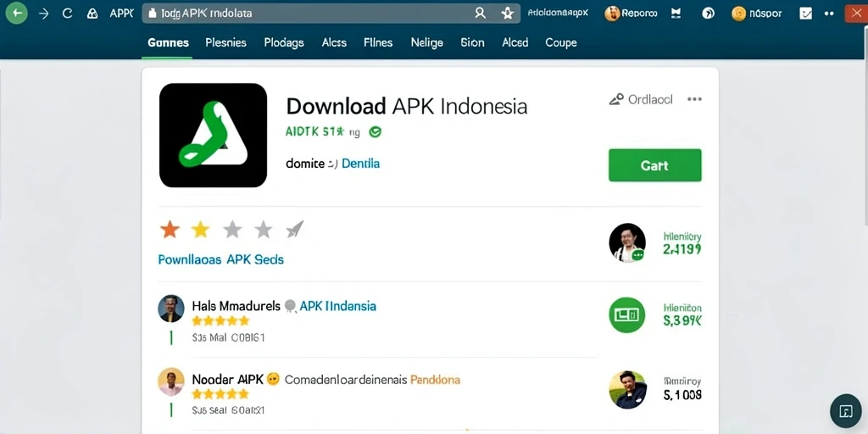Open the three-dot more options menu
This screenshot has width=868, height=434.
(x=694, y=100)
